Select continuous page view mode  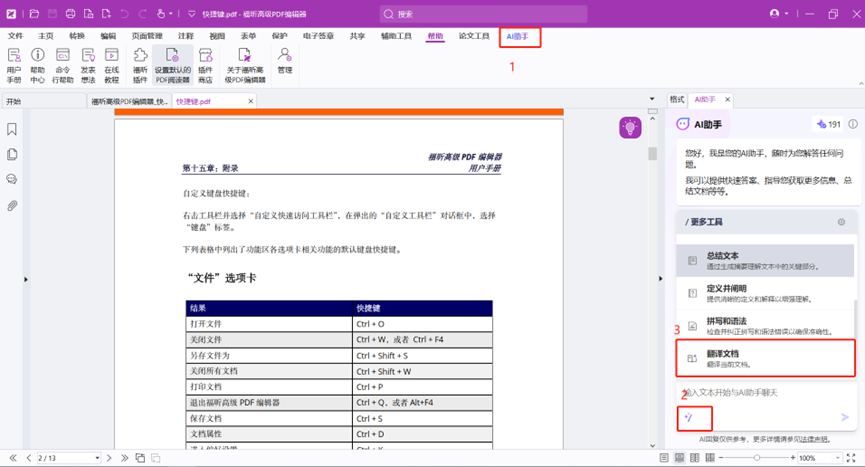[x=679, y=458]
